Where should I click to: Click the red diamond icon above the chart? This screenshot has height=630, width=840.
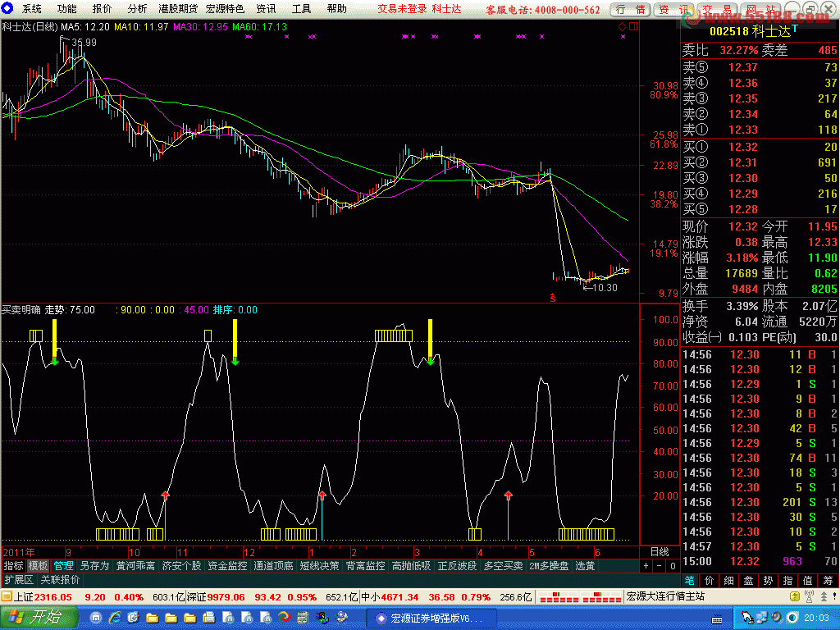[x=622, y=26]
